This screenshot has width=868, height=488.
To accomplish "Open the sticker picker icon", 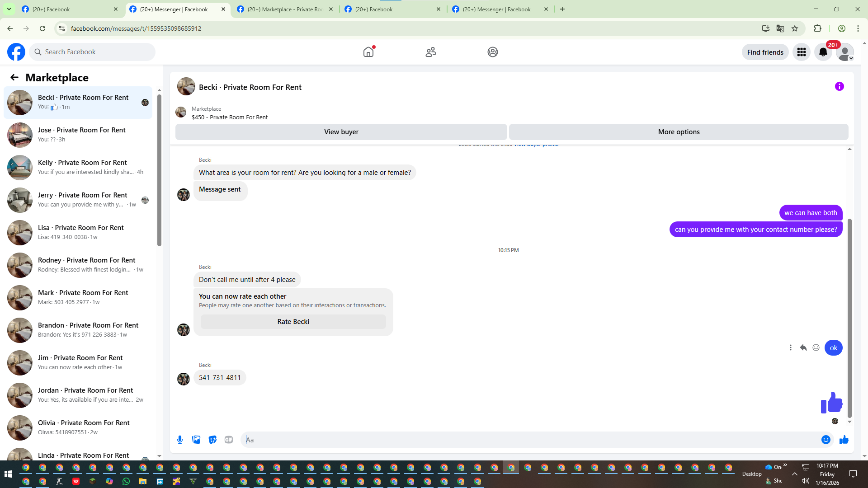I will pyautogui.click(x=212, y=440).
